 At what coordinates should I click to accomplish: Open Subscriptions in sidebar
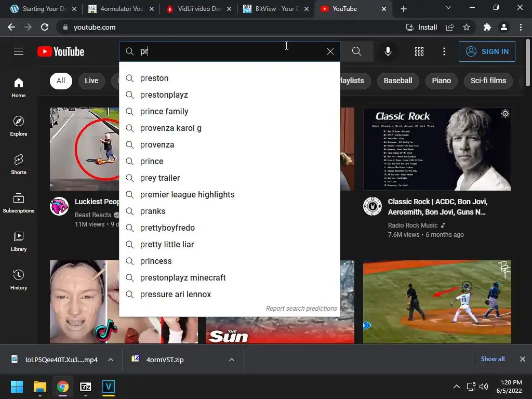pyautogui.click(x=19, y=203)
